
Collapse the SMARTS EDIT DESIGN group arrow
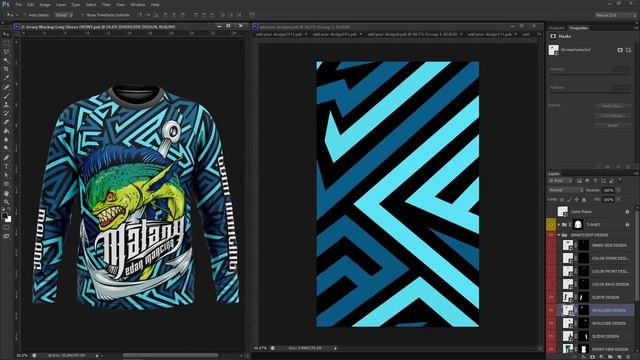tap(559, 235)
